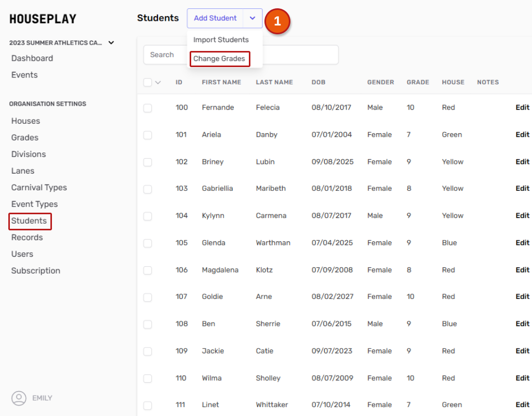This screenshot has width=532, height=416.
Task: Select the checkbox for Ariela Danby
Action: coord(148,135)
